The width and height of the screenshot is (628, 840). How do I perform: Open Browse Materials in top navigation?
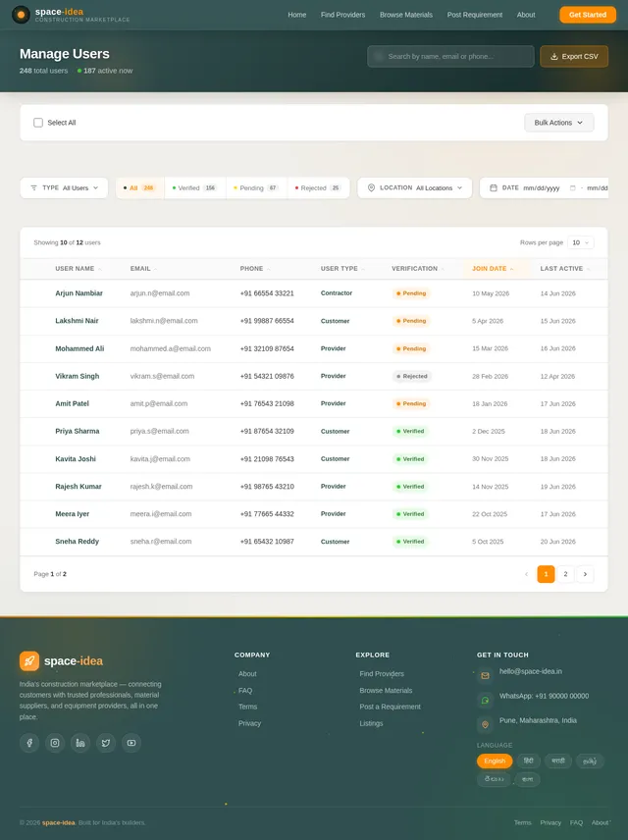coord(406,15)
